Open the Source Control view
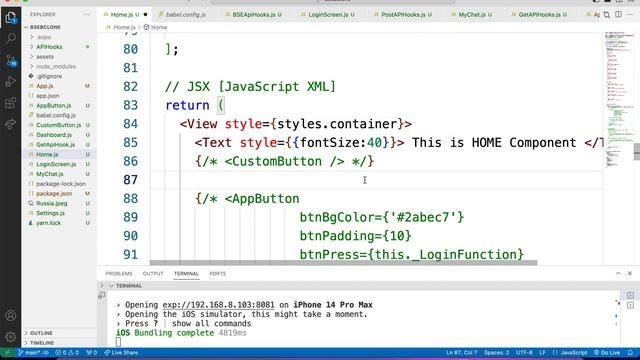The width and height of the screenshot is (640, 360). point(11,60)
